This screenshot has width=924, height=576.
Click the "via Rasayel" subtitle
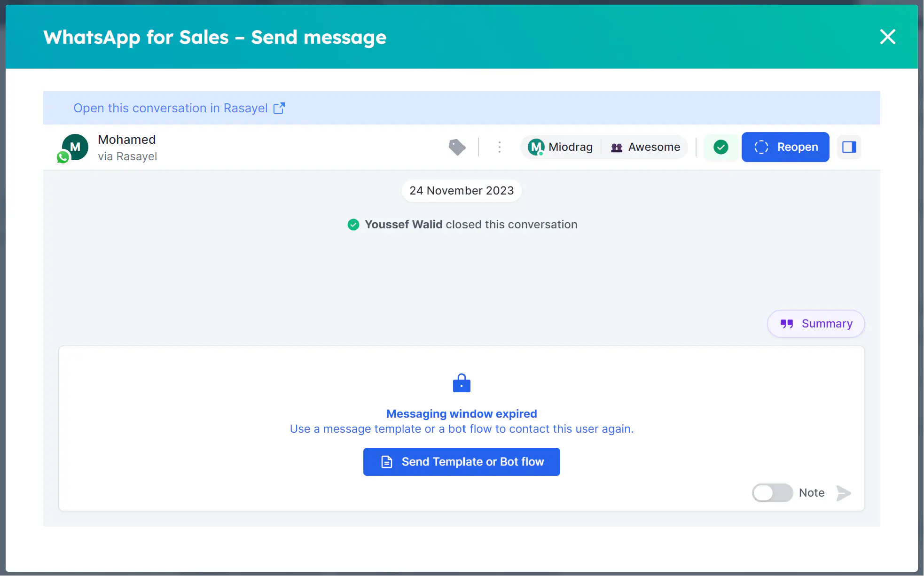[127, 156]
